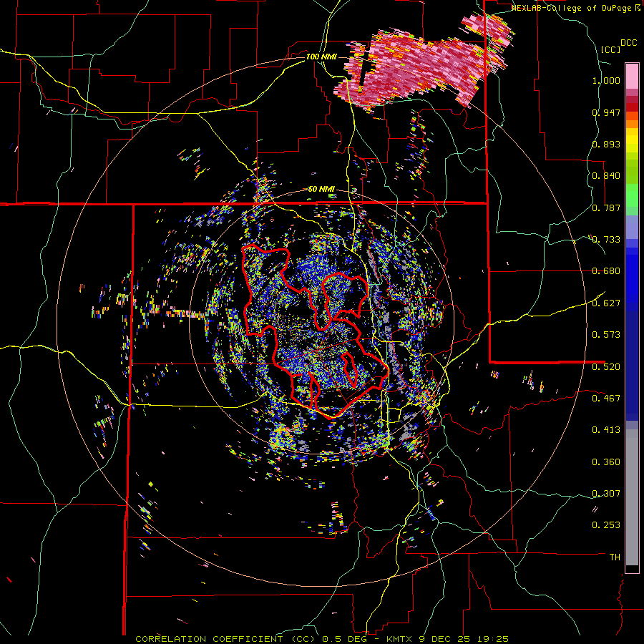
Task: Click the Correlation Coefficient KMTX caption text
Action: [x=322, y=639]
